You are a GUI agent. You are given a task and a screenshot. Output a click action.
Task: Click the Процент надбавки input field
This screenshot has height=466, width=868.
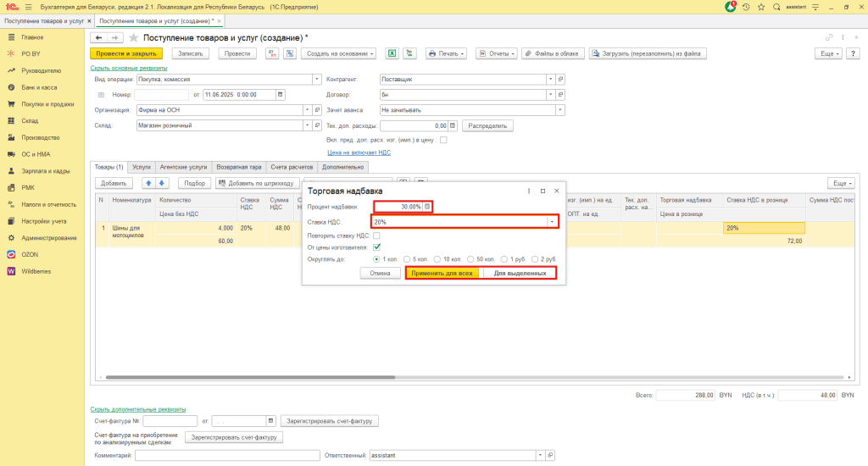click(398, 207)
